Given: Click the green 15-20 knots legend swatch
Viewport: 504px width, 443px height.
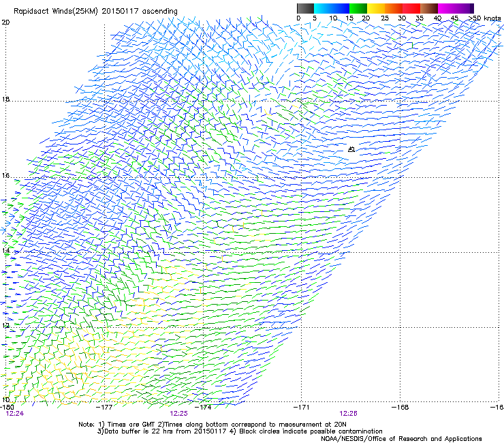Looking at the screenshot, I should coord(358,8).
